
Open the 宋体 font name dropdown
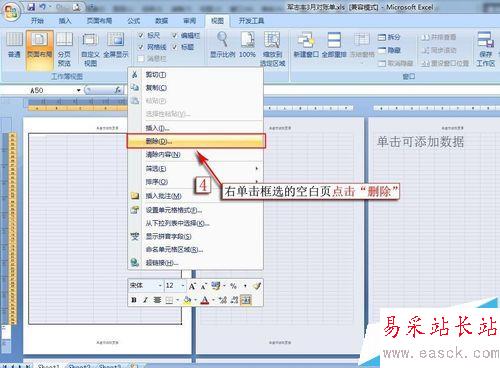coord(160,286)
